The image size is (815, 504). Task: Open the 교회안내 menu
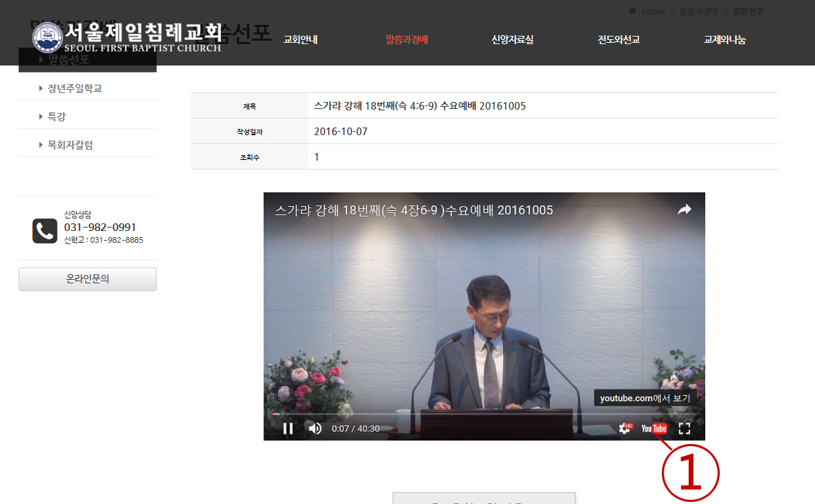coord(300,39)
